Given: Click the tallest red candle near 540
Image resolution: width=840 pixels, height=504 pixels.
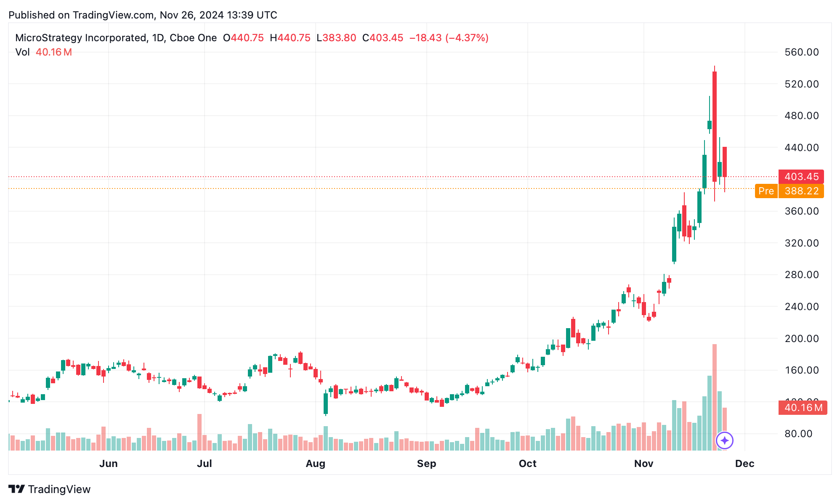Looking at the screenshot, I should tap(715, 126).
